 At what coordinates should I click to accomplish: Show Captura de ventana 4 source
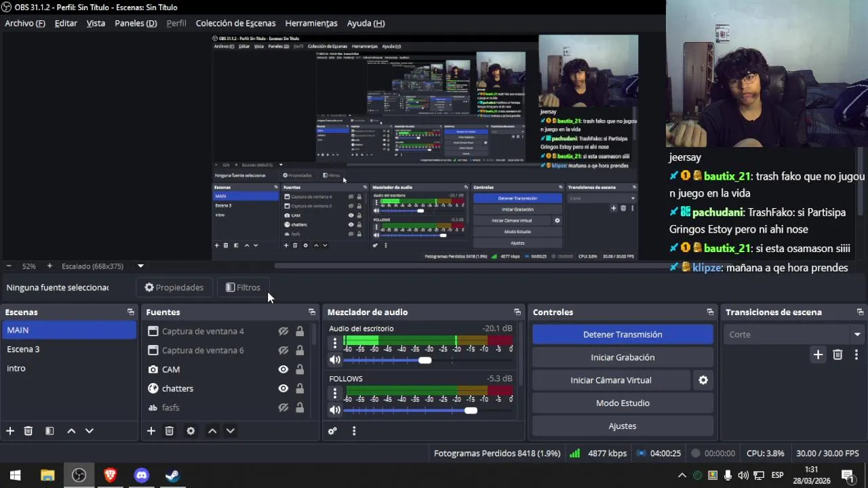point(283,331)
